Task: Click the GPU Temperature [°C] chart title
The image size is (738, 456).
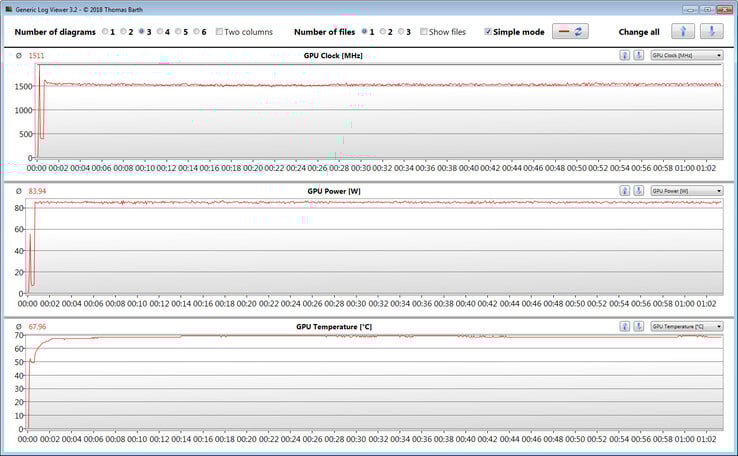Action: coord(334,327)
